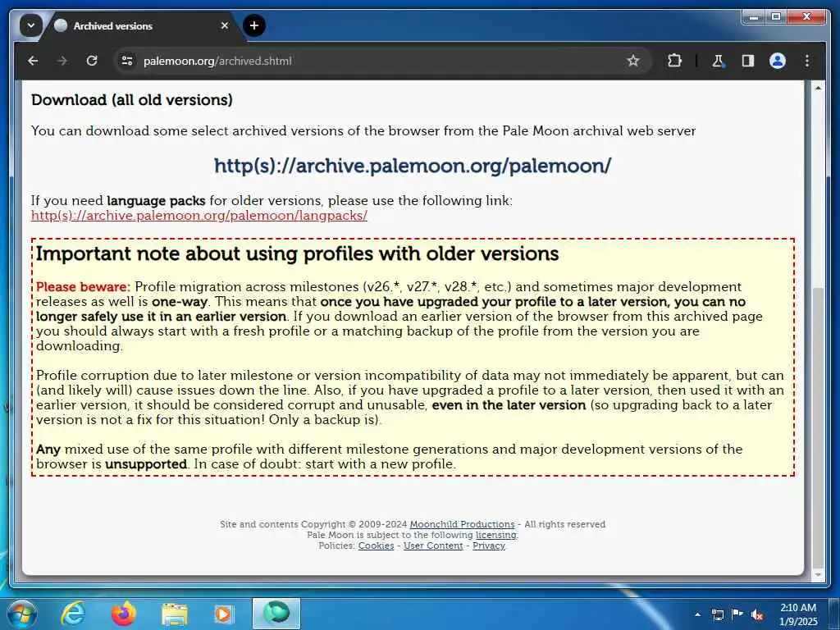Image resolution: width=840 pixels, height=630 pixels.
Task: Open the user profile avatar
Action: pyautogui.click(x=778, y=61)
